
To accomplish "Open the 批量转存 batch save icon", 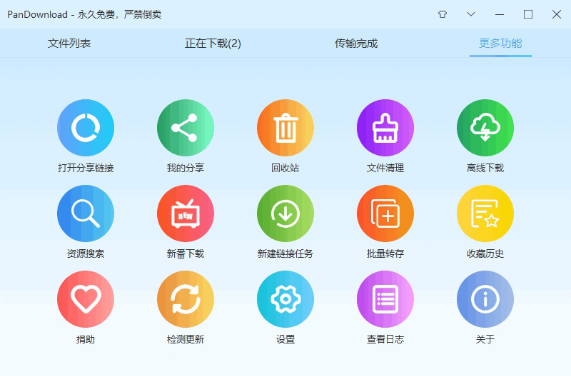I will (x=385, y=213).
